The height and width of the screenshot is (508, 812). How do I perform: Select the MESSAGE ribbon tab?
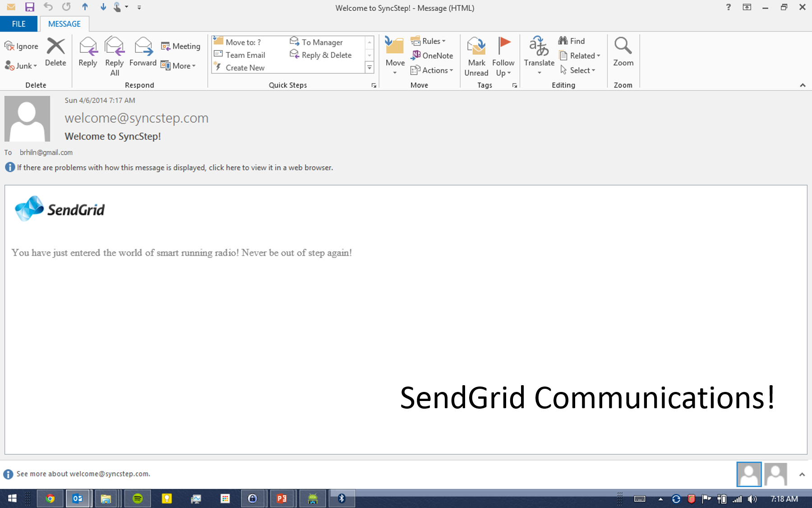(x=65, y=24)
